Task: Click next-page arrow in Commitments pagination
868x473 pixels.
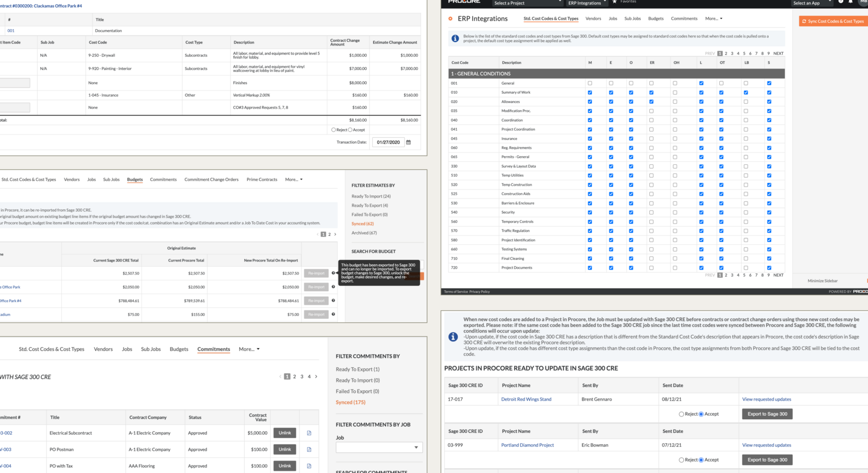Action: click(316, 376)
